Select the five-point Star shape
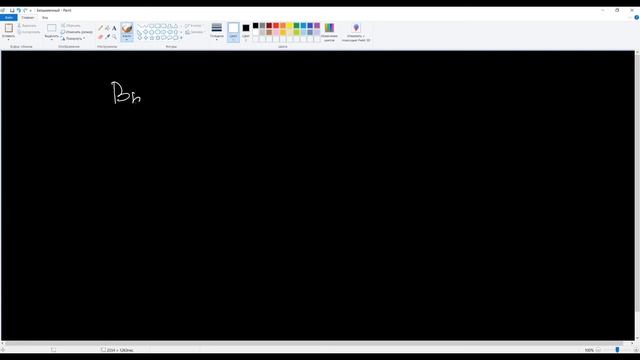The width and height of the screenshot is (640, 360). pyautogui.click(x=151, y=38)
